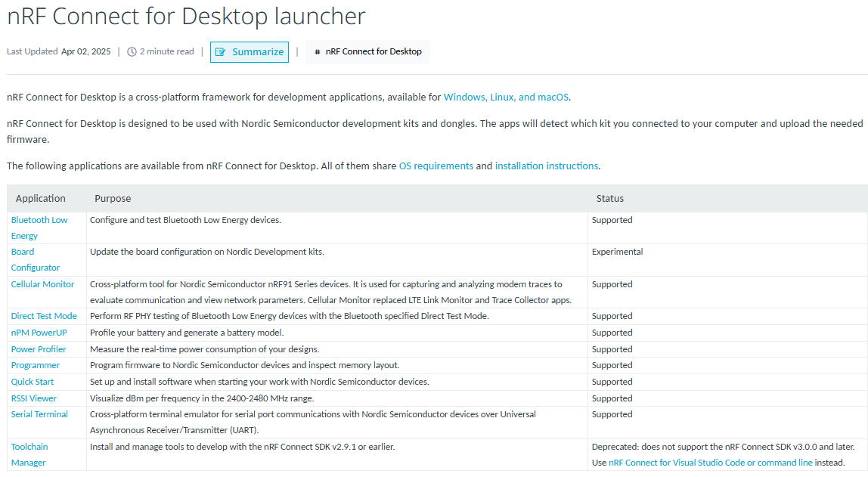Open the nPM PowerUP link

39,333
